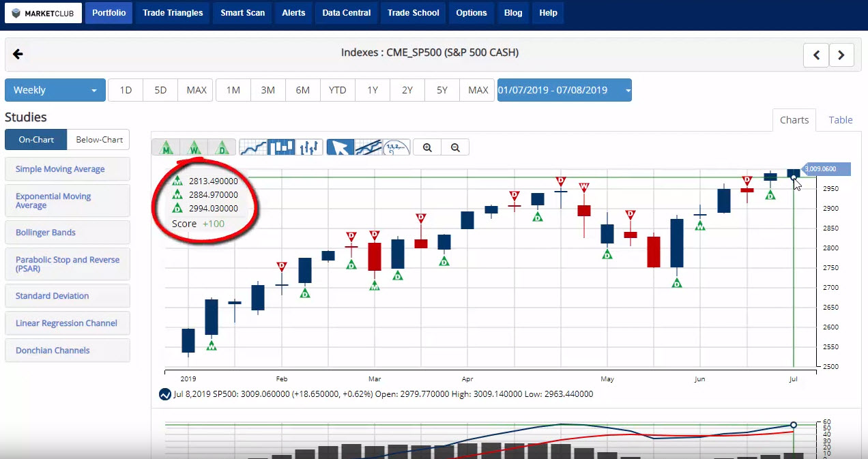Toggle On-Chart studies view
Image resolution: width=868 pixels, height=459 pixels.
point(35,139)
